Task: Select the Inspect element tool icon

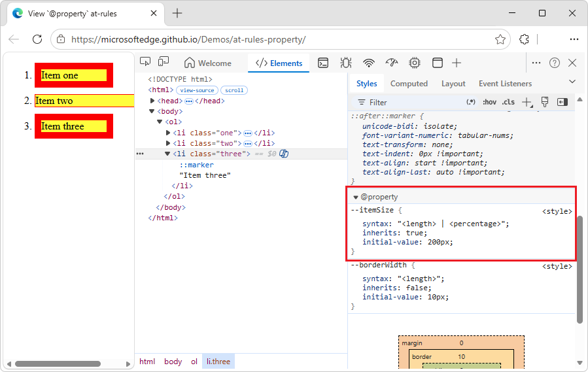Action: (145, 62)
